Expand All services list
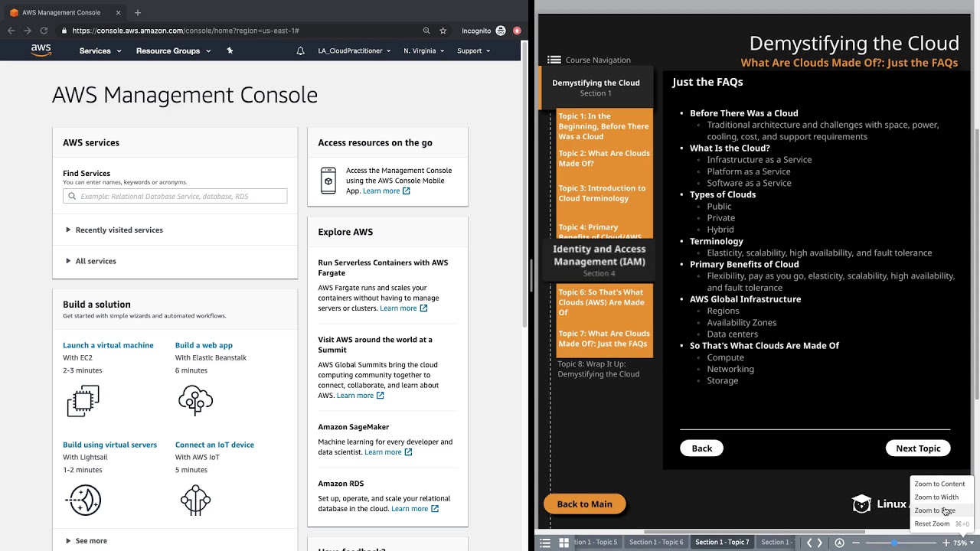Screen dimensions: 980x551 pos(91,261)
